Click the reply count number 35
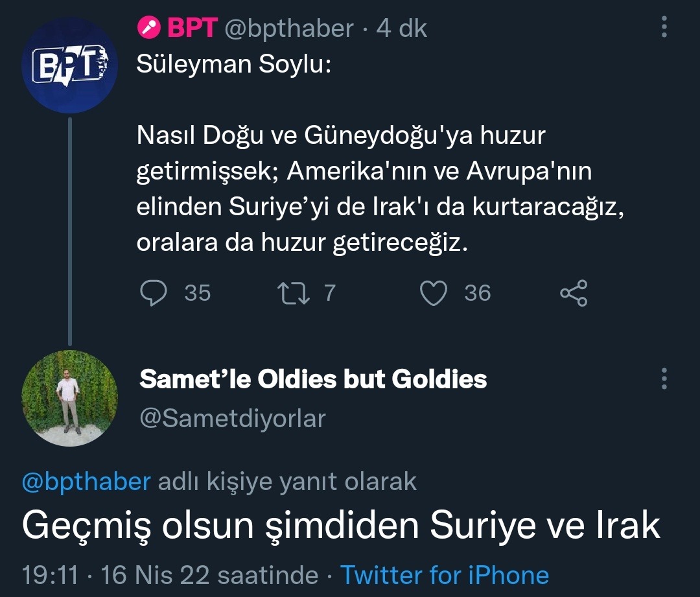This screenshot has height=597, width=700. (198, 293)
